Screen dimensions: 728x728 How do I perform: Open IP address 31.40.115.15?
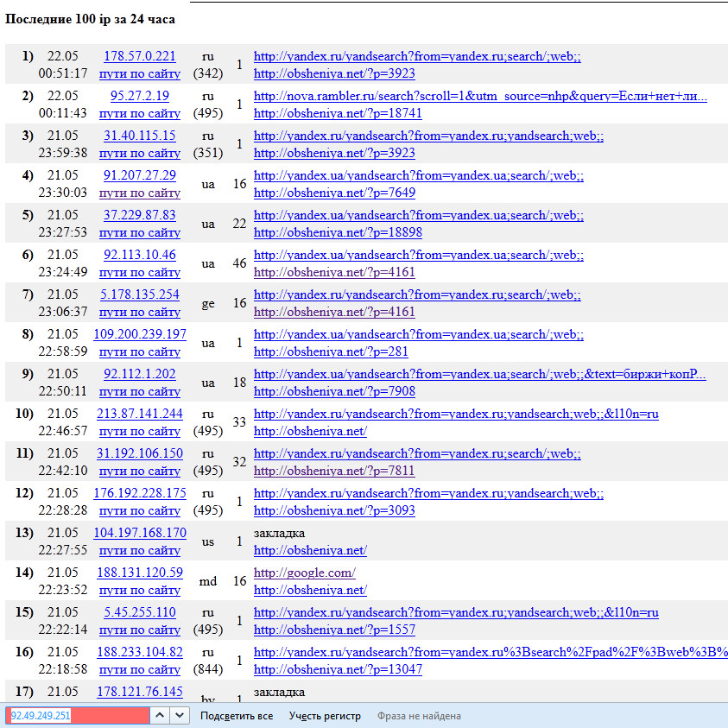(140, 136)
